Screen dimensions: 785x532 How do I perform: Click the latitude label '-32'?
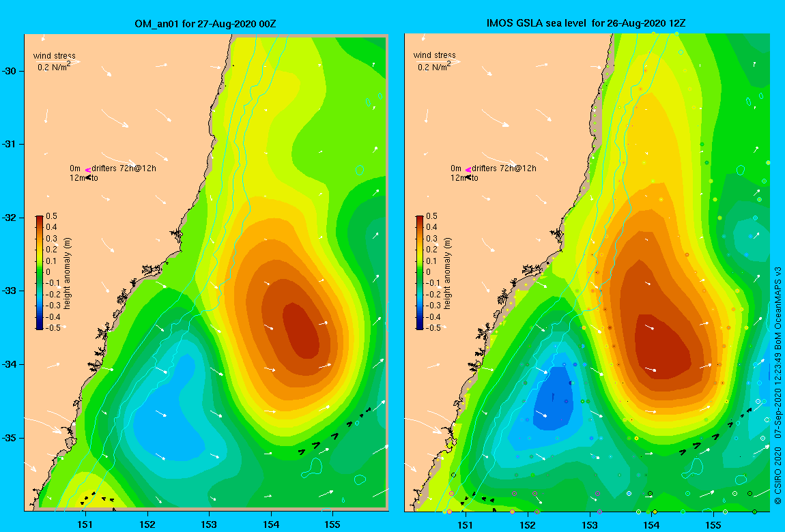10,218
